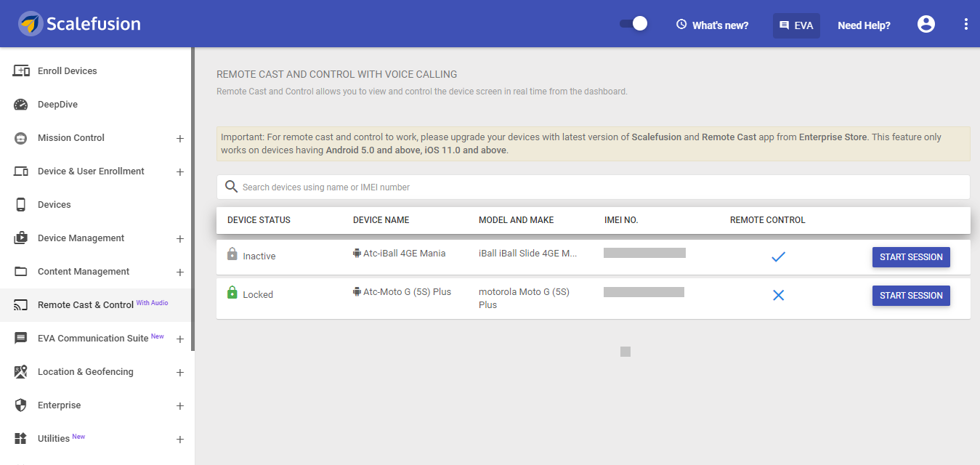Click the Enterprise shield icon

[x=21, y=405]
